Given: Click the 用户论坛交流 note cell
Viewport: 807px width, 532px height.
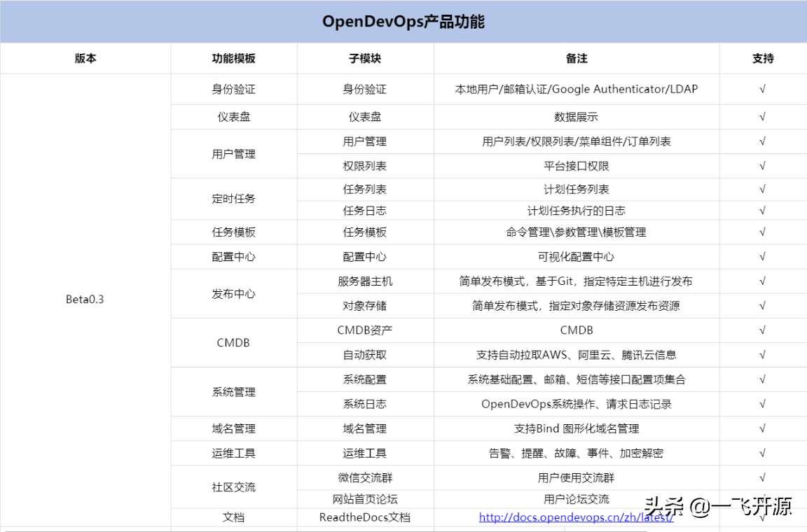Looking at the screenshot, I should pos(577,499).
